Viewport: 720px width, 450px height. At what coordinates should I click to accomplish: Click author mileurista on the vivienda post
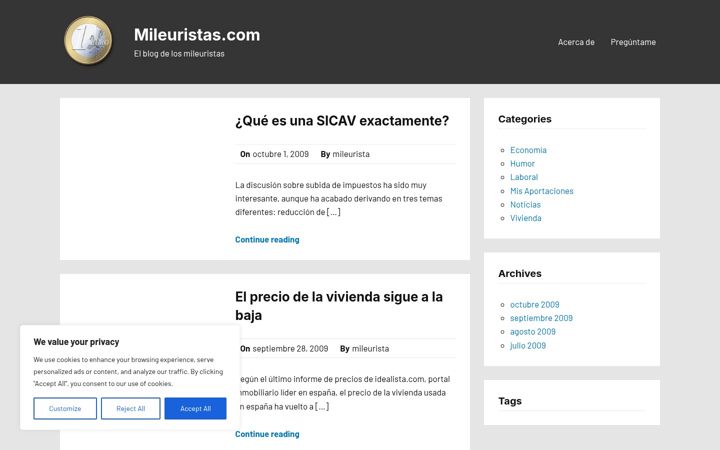[370, 349]
